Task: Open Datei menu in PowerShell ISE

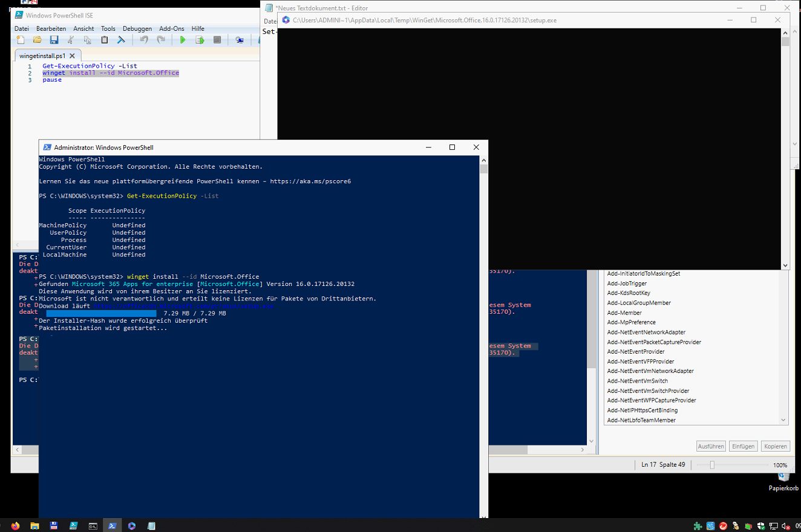Action: tap(22, 28)
